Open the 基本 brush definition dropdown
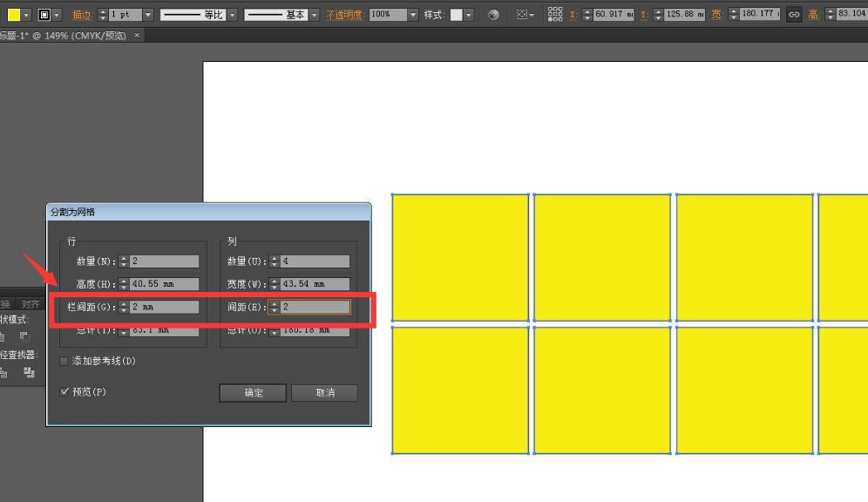 (314, 15)
